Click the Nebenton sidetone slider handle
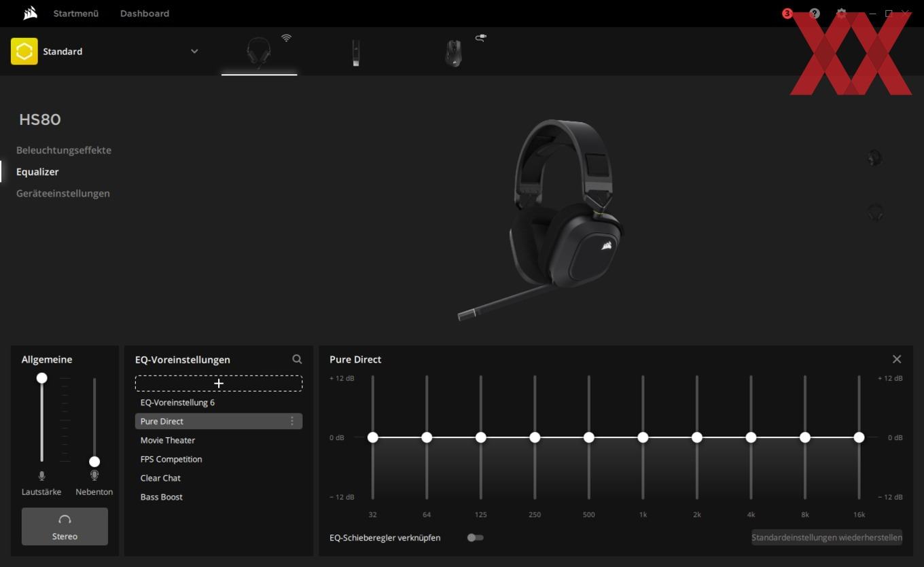 pyautogui.click(x=94, y=462)
